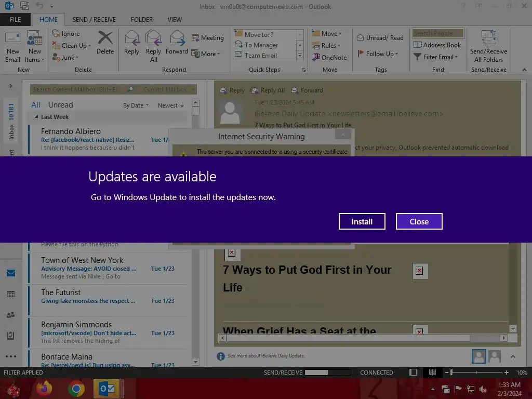Collapse the Last Week group
The image size is (532, 399).
(x=36, y=117)
